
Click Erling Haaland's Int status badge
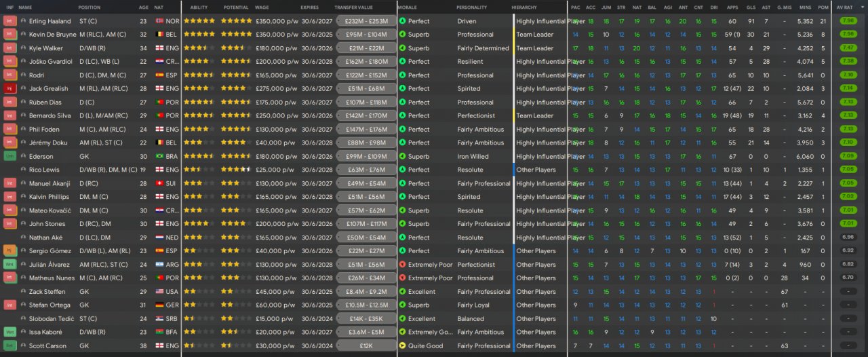pyautogui.click(x=9, y=21)
